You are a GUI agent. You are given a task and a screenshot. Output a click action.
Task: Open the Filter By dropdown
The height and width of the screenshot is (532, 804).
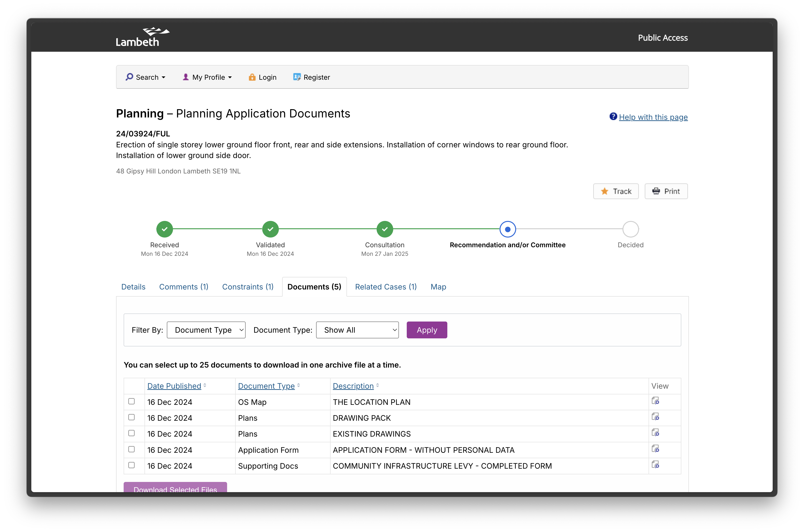(206, 330)
